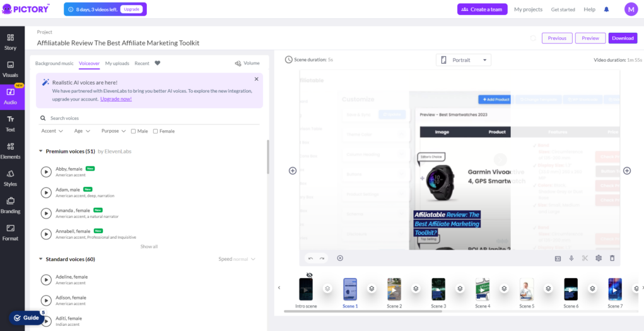Open the Visuals sidebar section
Viewport: 644px width, 331px height.
[11, 69]
